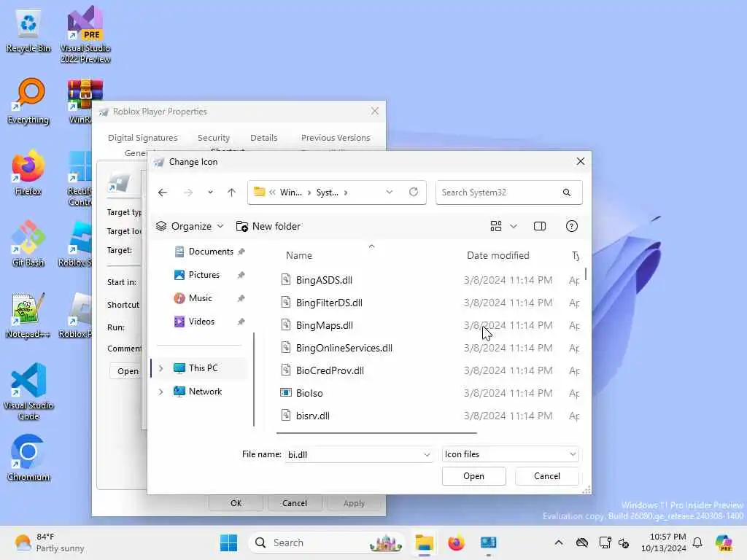
Task: Click the search magnifier icon
Action: tap(566, 192)
